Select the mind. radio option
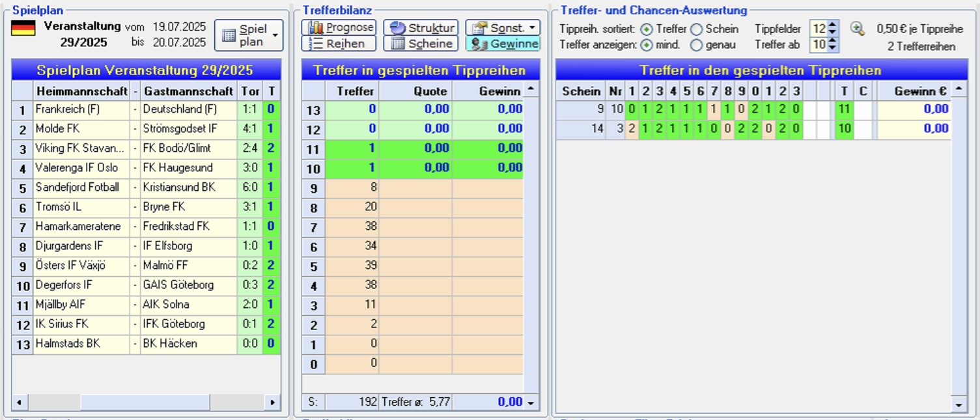 647,45
